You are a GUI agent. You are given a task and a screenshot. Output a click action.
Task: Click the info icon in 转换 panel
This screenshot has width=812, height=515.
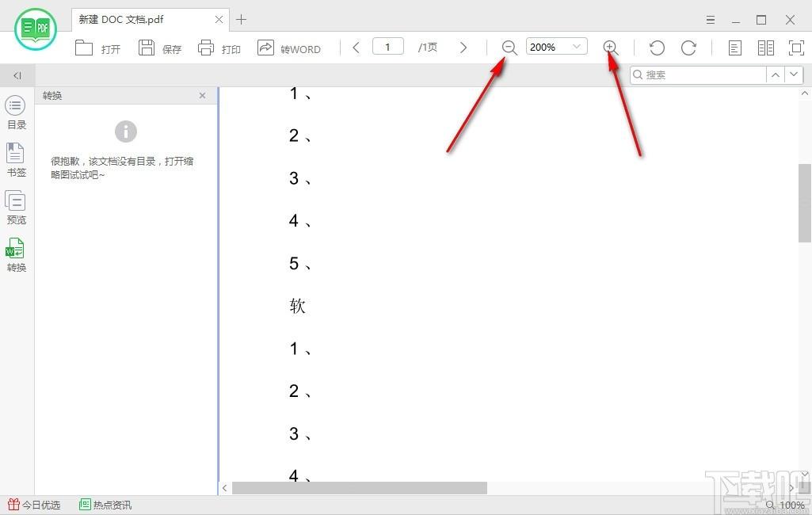(126, 132)
